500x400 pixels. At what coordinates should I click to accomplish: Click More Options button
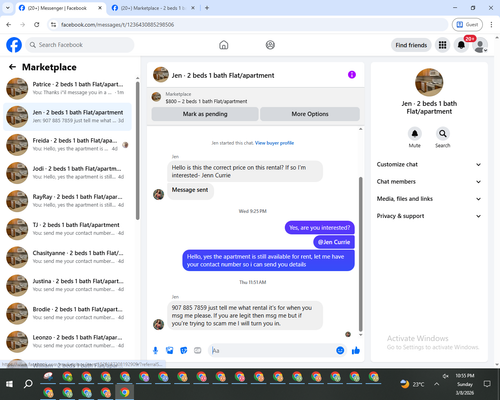click(x=310, y=114)
